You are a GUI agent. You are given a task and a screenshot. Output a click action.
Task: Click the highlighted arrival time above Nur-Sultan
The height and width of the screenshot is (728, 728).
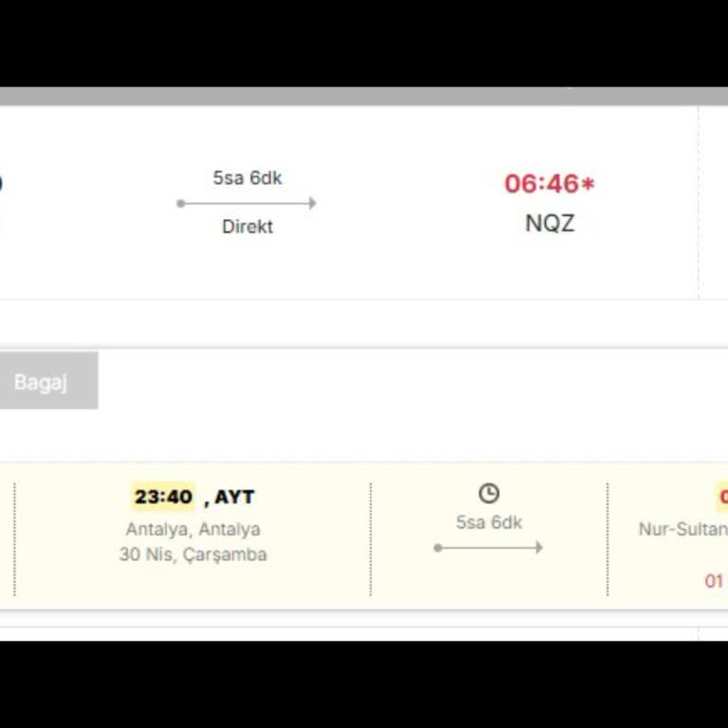click(722, 497)
